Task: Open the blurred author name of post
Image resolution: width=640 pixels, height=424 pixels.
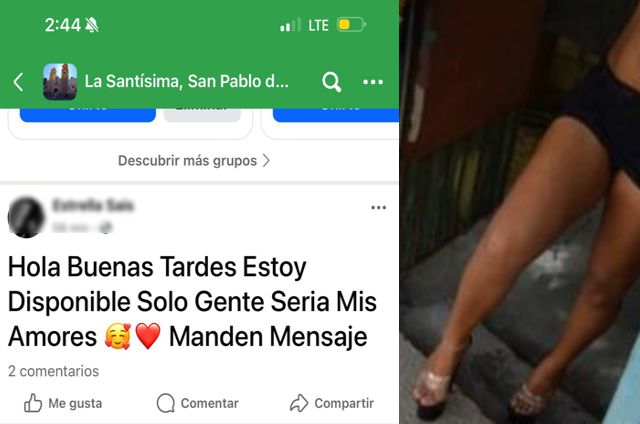Action: click(x=93, y=205)
